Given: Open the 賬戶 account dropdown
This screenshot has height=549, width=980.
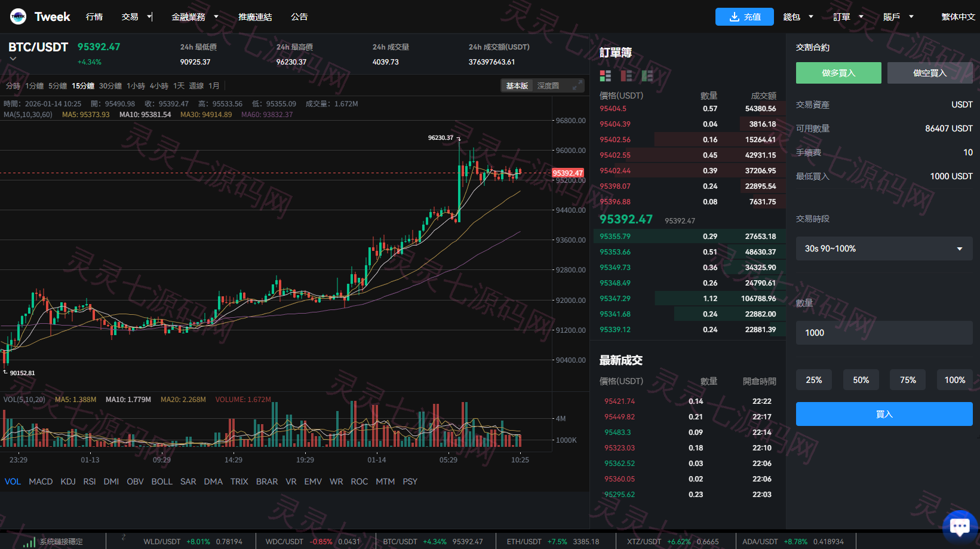Looking at the screenshot, I should pyautogui.click(x=898, y=17).
